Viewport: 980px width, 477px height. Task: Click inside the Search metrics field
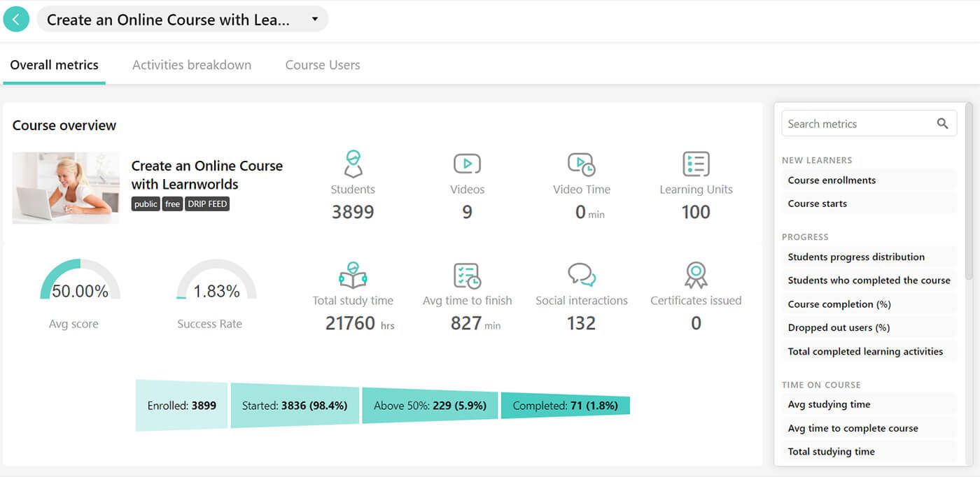(854, 122)
